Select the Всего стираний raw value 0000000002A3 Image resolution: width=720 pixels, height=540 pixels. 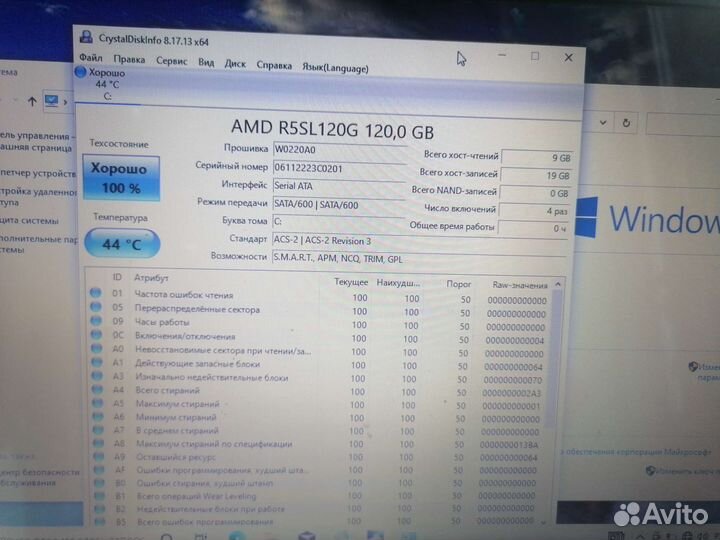511,393
